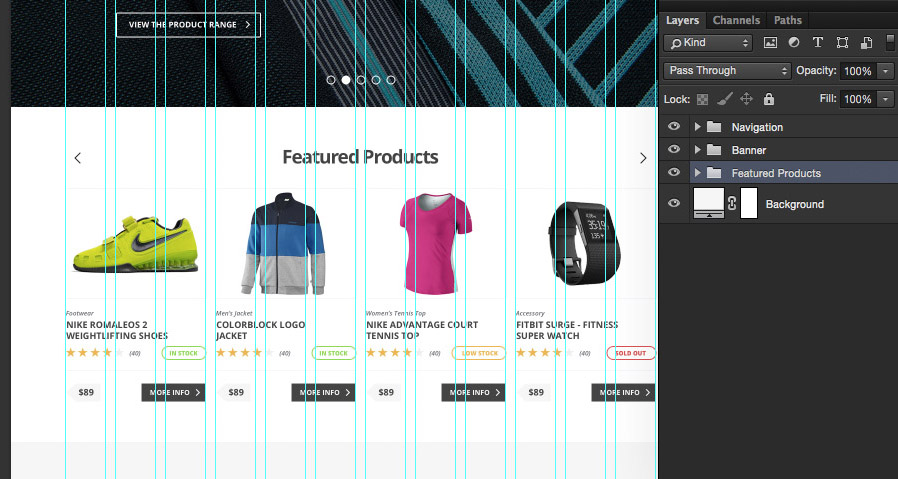Hide the Banner layer group
898x479 pixels.
pos(674,150)
